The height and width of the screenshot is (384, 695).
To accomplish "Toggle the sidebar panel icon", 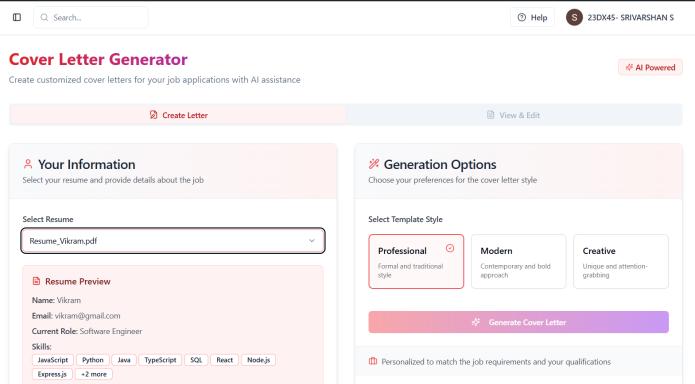I will tap(17, 17).
